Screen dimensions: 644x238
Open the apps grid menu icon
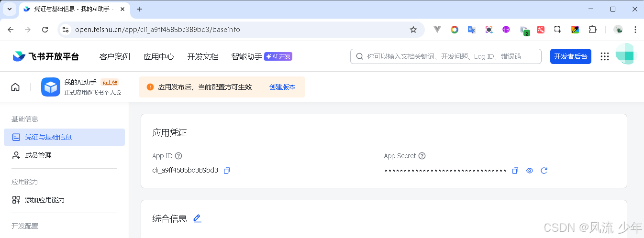tap(605, 56)
